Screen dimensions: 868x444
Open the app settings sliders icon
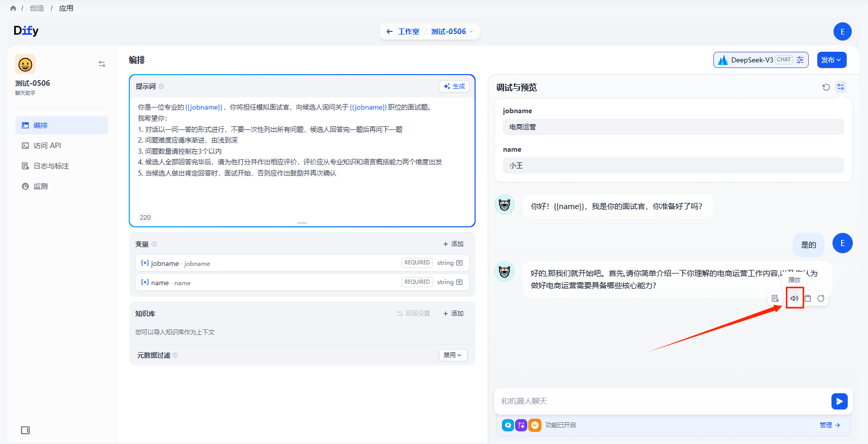[x=102, y=64]
